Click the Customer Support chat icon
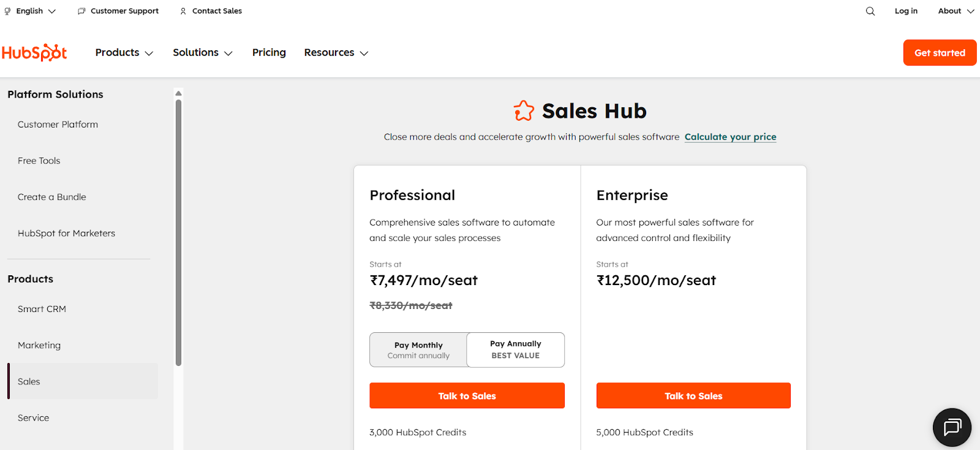 click(x=81, y=11)
